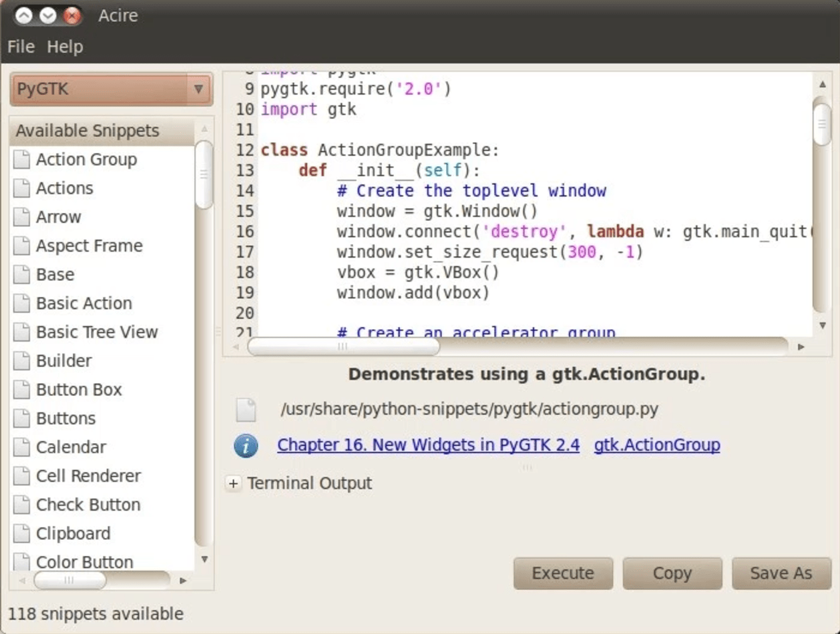
Task: Click the snippet list scroll-right arrow
Action: [184, 581]
